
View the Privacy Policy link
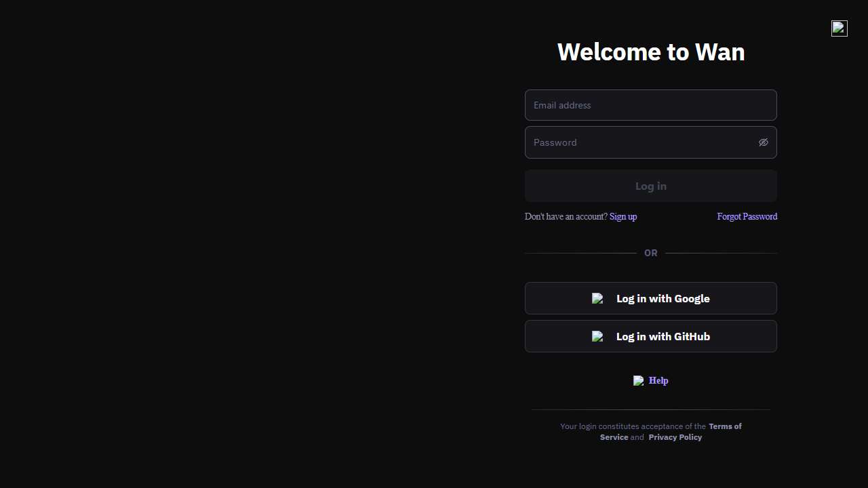pos(675,437)
